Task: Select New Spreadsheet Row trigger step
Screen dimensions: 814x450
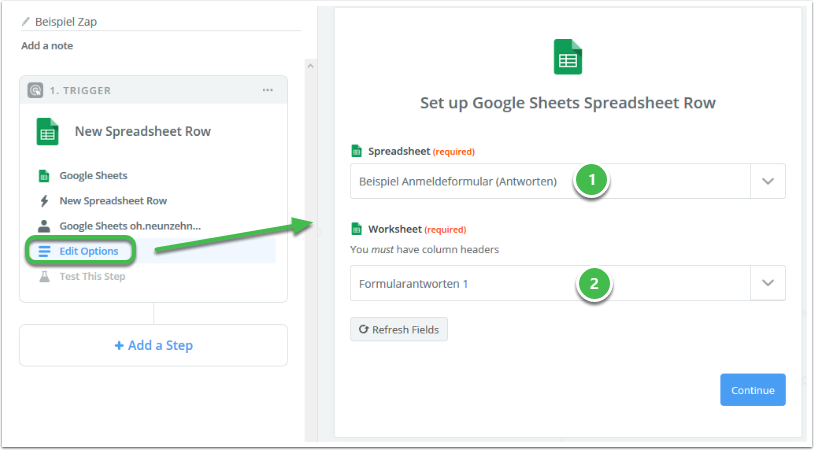Action: tap(113, 201)
